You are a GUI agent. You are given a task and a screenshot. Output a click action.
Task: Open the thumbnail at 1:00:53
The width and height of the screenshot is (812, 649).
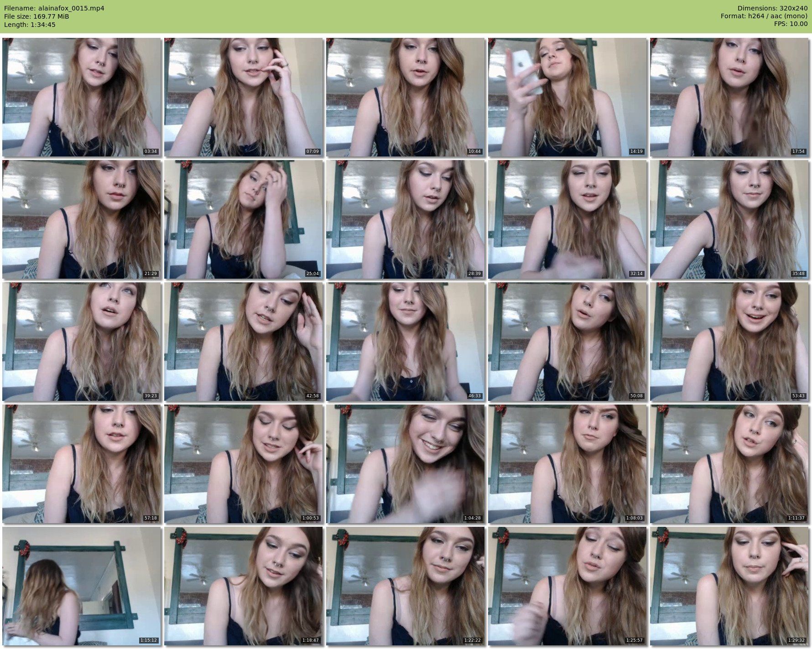(244, 464)
